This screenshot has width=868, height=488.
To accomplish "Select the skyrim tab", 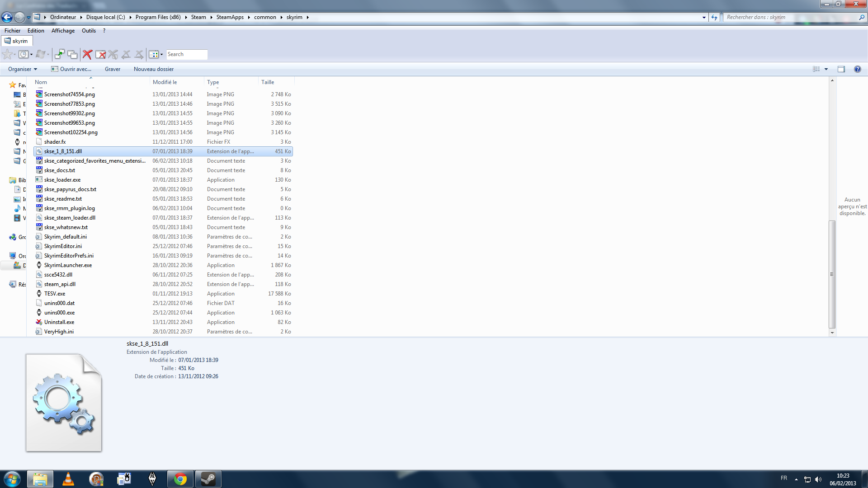I will click(x=17, y=41).
